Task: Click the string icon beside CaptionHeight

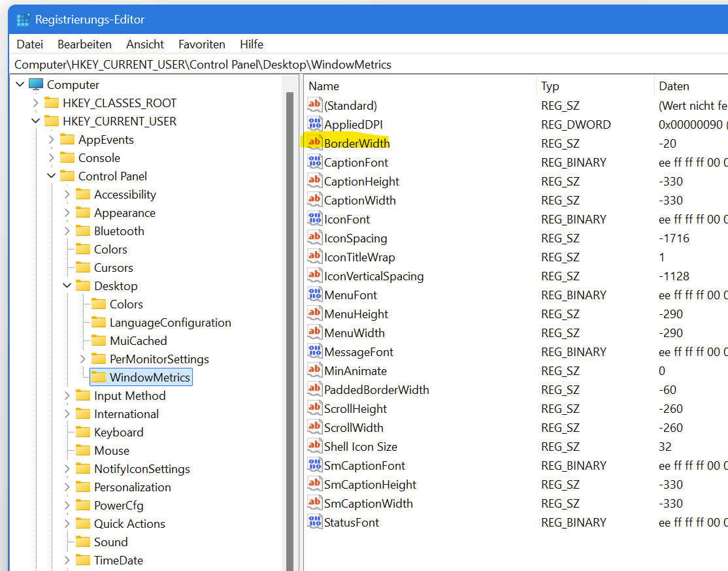Action: click(315, 180)
